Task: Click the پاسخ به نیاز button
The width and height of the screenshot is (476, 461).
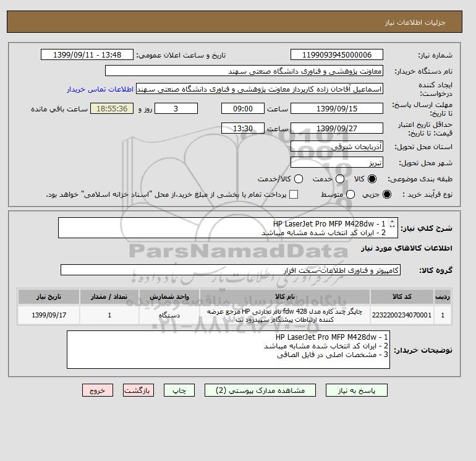Action: (357, 390)
